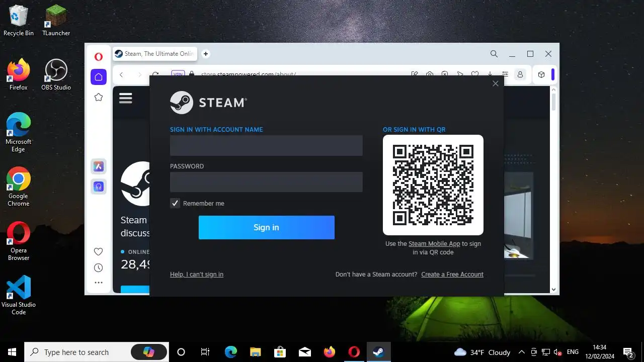
Task: Open the Opera sidebar home icon
Action: point(99,77)
